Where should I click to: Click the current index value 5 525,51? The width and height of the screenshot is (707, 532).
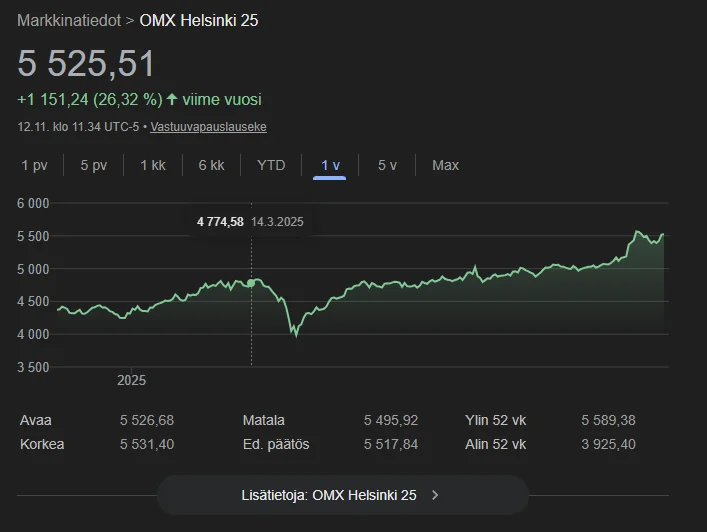[87, 64]
